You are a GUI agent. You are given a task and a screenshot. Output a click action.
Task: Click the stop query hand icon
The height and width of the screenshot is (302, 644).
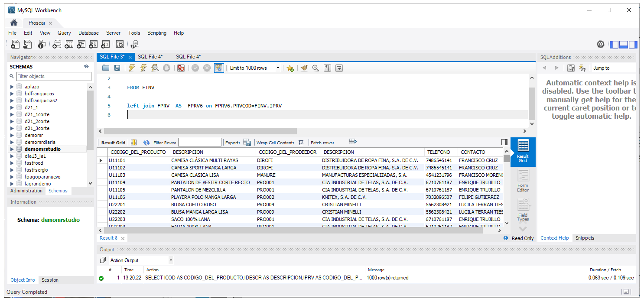[x=167, y=68]
